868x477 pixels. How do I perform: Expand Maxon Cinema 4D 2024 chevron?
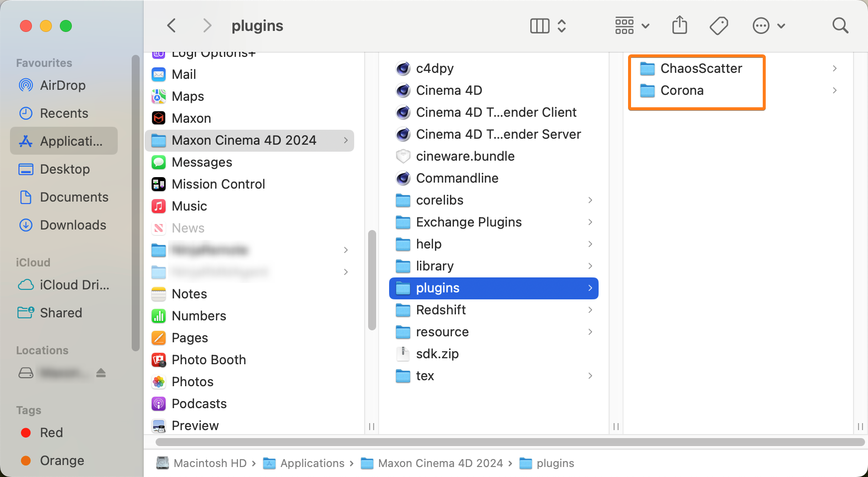pos(346,140)
